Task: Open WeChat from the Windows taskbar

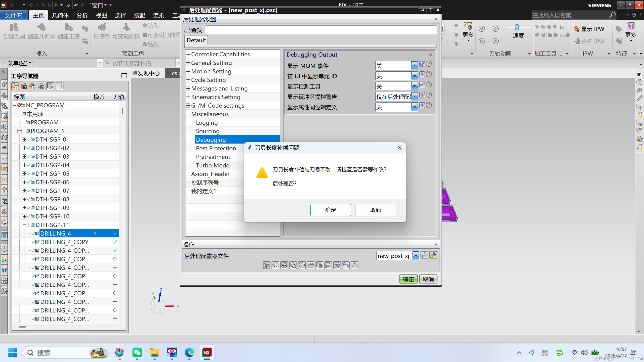Action: [137, 352]
